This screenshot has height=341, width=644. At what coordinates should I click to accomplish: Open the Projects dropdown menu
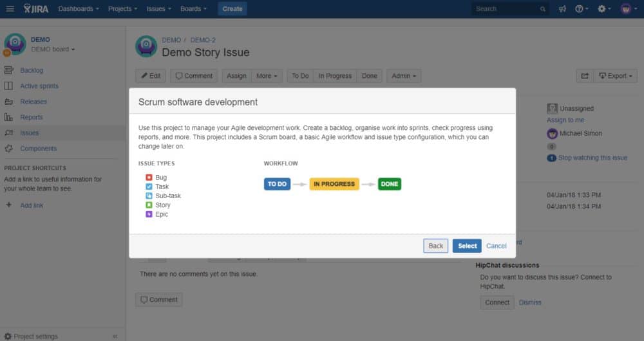(x=122, y=8)
